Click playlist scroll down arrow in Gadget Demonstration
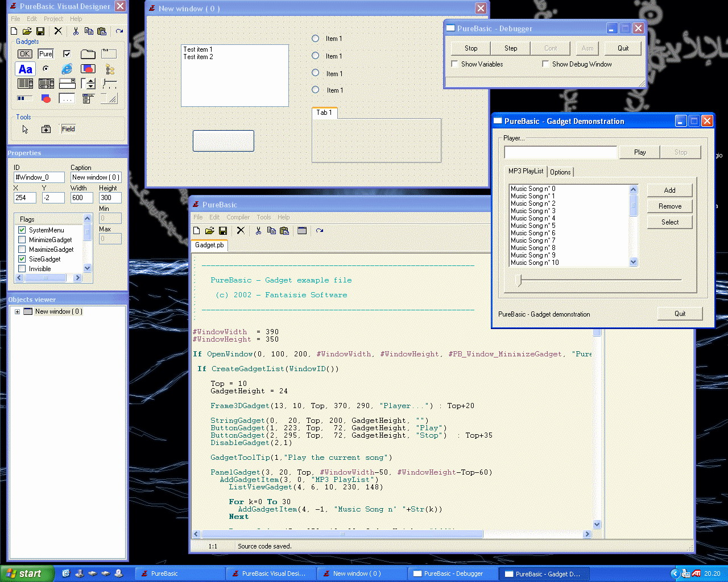 coord(634,262)
